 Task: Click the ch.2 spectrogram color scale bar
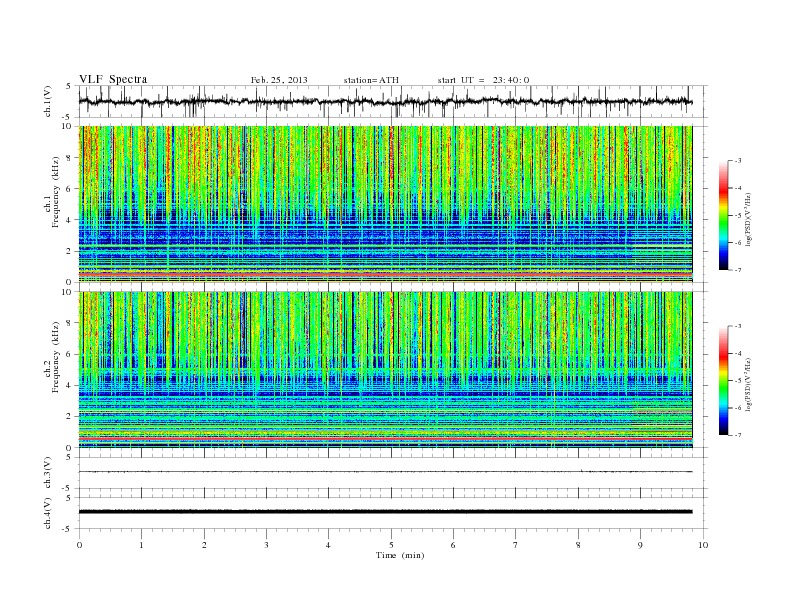723,380
